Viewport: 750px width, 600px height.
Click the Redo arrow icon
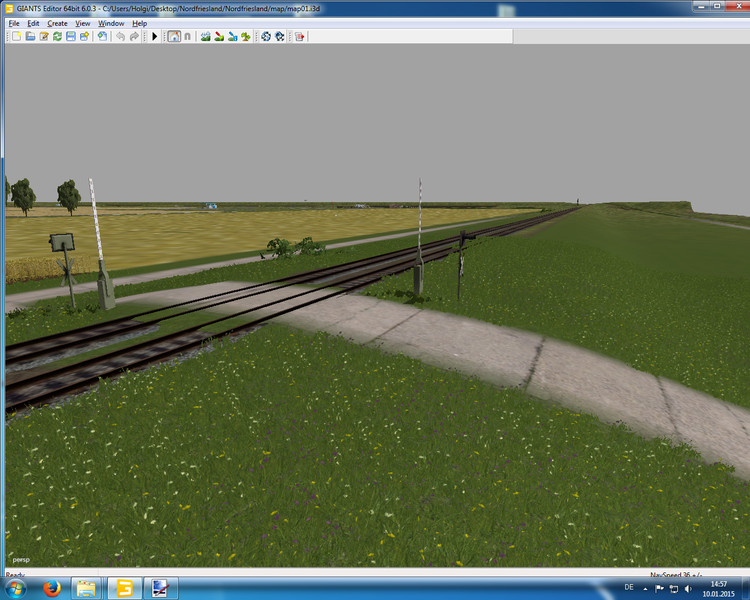pyautogui.click(x=134, y=36)
